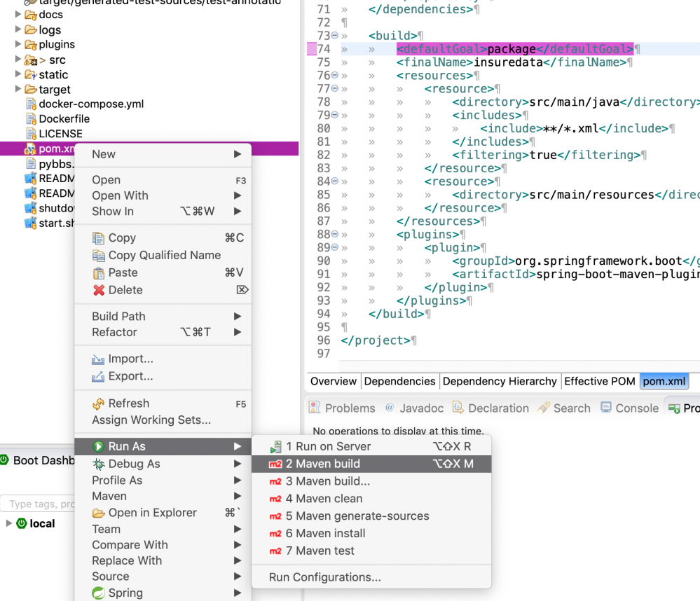This screenshot has height=601, width=700.
Task: Fold the plugins element at line 88
Action: [334, 235]
